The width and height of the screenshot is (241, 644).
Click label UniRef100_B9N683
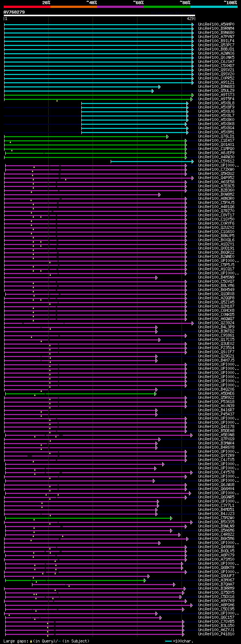[x=216, y=87]
